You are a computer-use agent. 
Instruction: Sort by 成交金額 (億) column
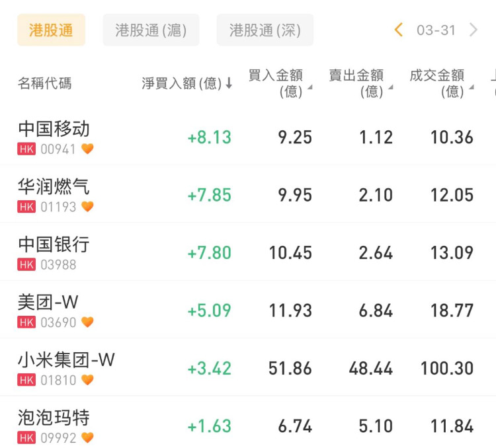point(442,83)
